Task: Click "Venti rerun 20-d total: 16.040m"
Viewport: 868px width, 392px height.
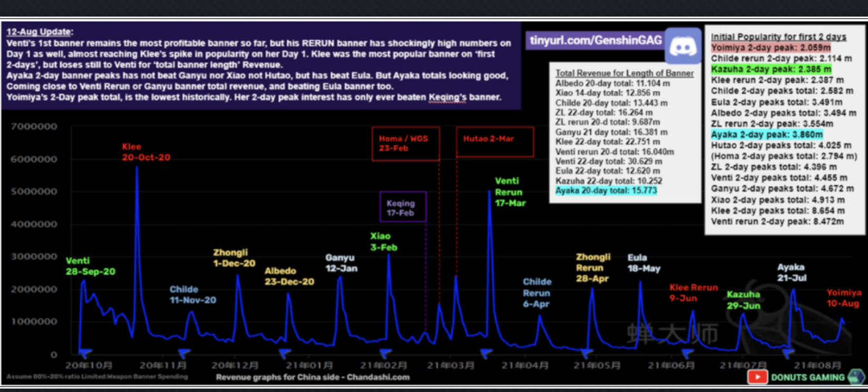Action: click(x=615, y=151)
